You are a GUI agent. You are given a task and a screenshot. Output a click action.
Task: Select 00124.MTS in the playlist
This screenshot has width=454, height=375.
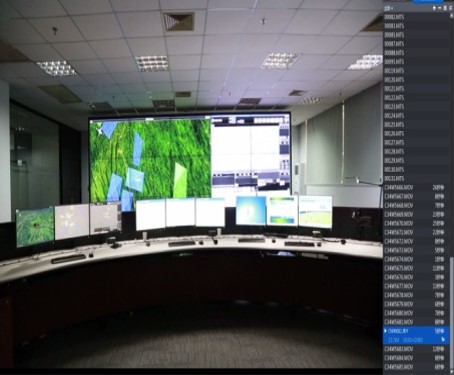click(416, 116)
